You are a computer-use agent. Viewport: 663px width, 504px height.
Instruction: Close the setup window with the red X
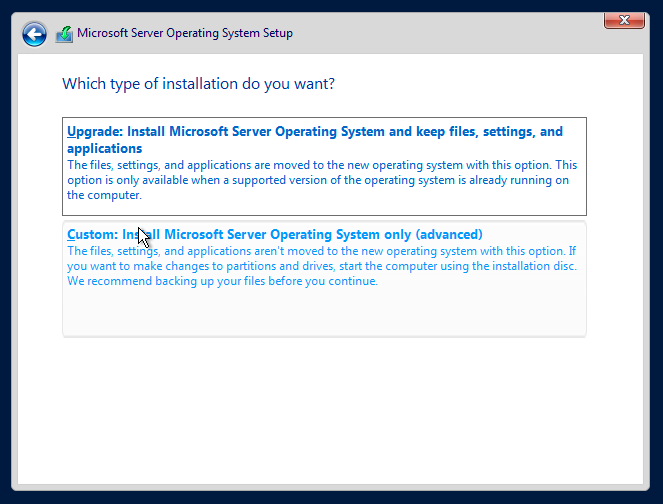click(624, 20)
